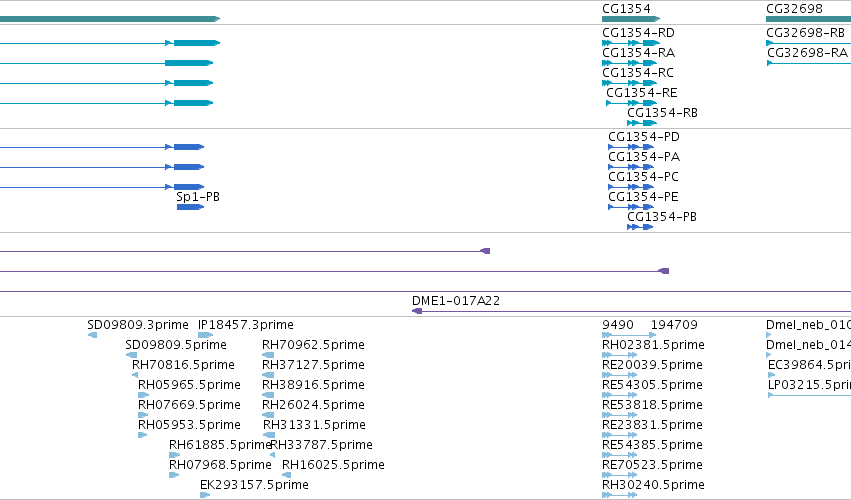Screen dimensions: 851x500
Task: Click the CG1354-RD transcript label
Action: [x=638, y=33]
